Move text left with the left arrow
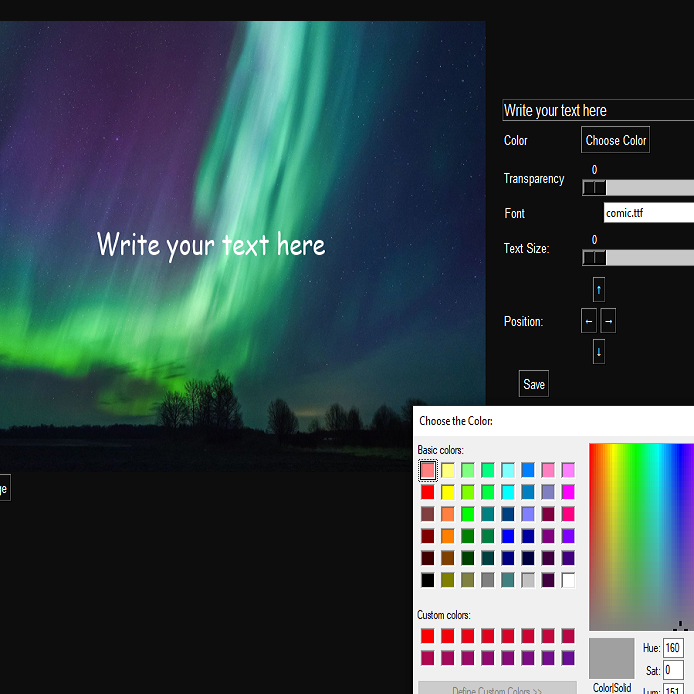694x694 pixels. [589, 321]
